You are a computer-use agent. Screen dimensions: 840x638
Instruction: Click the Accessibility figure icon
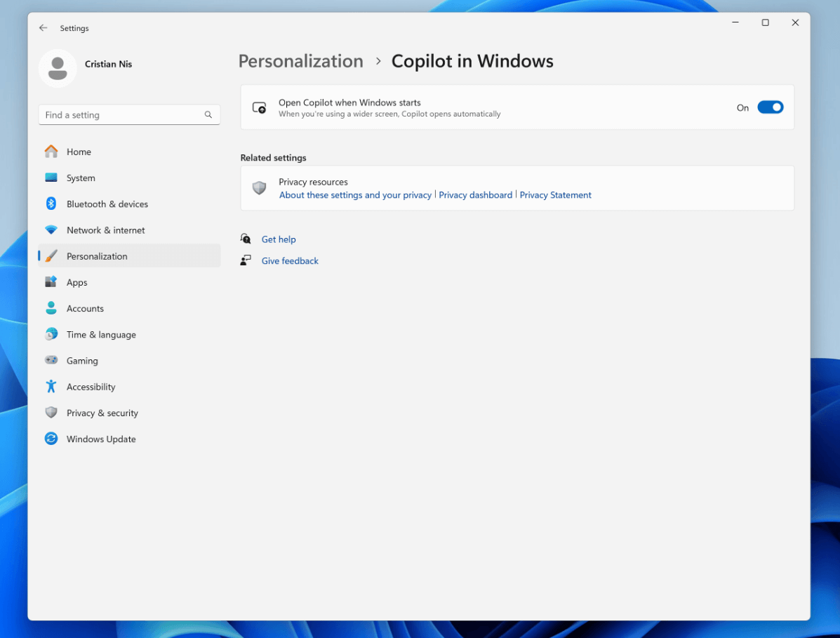tap(51, 386)
